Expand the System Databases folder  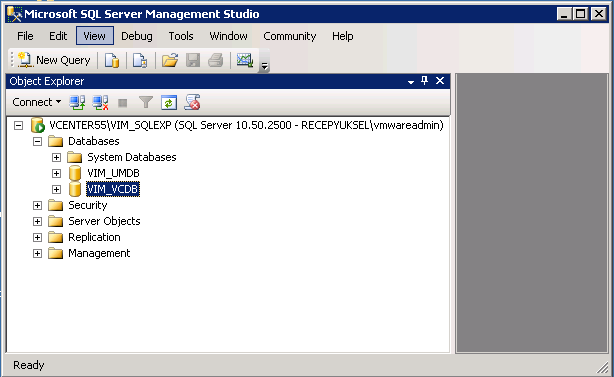56,157
